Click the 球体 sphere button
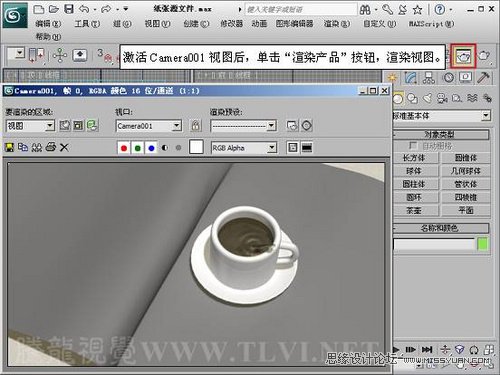The width and height of the screenshot is (500, 375). coord(415,171)
